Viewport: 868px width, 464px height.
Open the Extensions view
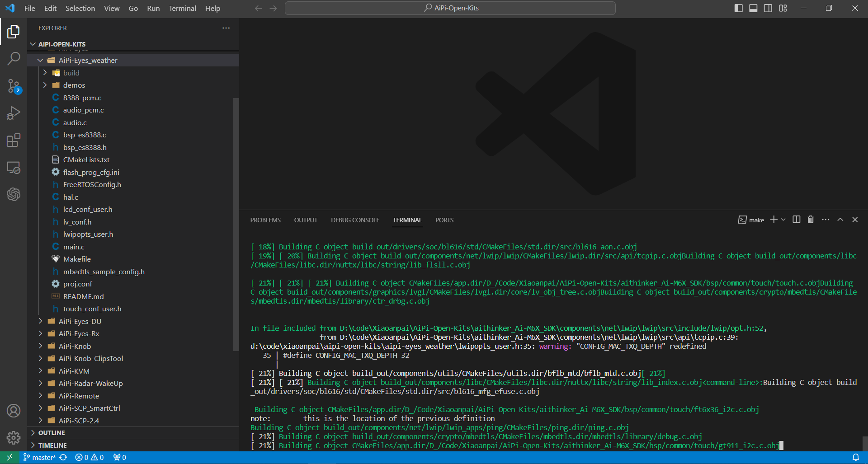(14, 140)
